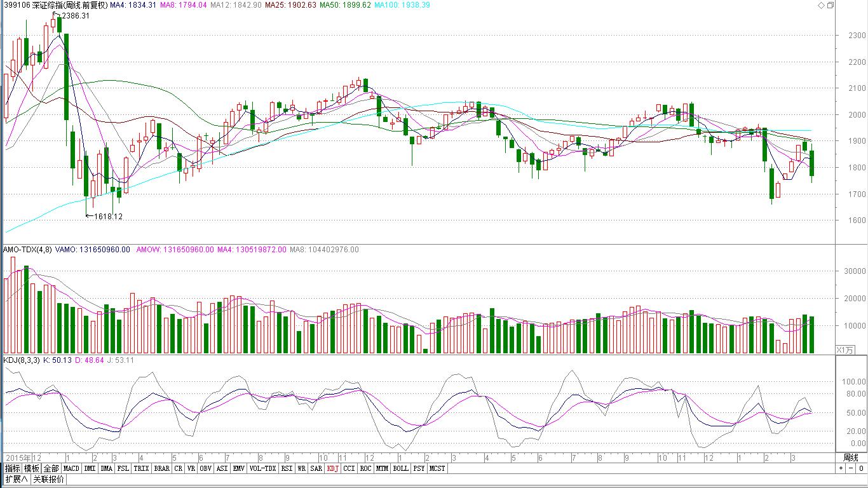
Task: Select the ROC indicator tab
Action: click(x=365, y=469)
